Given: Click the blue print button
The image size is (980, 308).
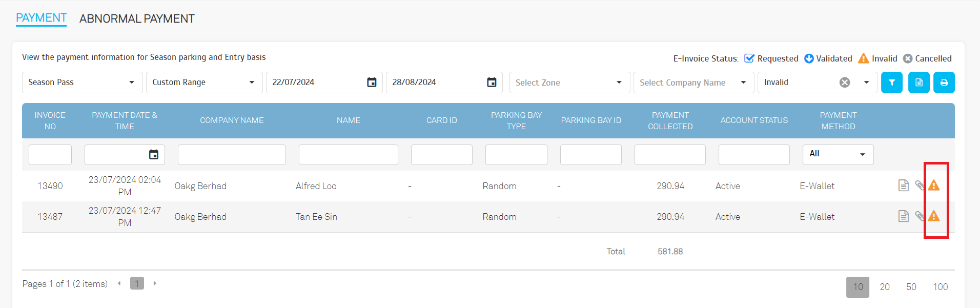Looking at the screenshot, I should point(944,83).
